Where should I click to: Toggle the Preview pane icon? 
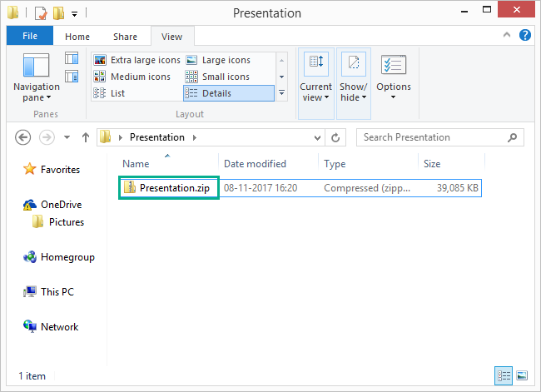(72, 58)
